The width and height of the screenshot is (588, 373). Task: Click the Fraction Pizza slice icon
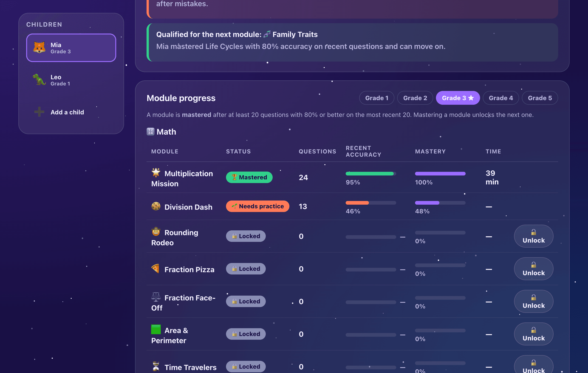(156, 269)
